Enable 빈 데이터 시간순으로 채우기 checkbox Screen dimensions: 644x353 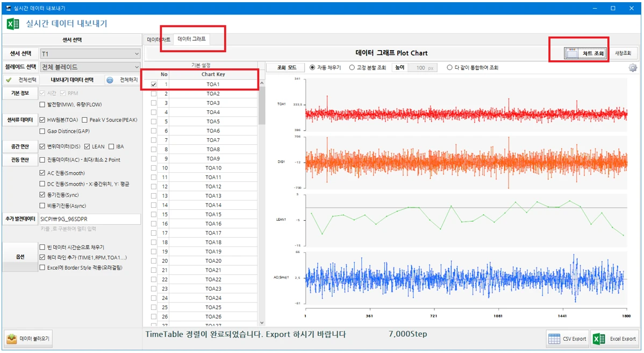coord(42,248)
